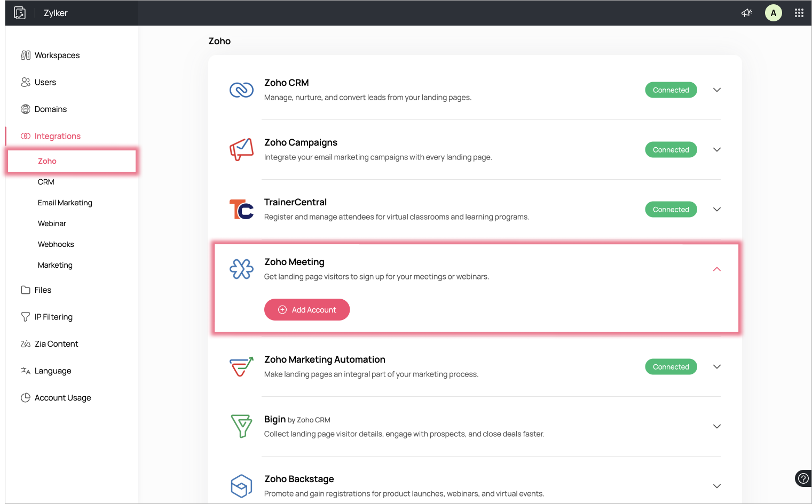Expand the Zoho CRM integration row

pos(717,90)
